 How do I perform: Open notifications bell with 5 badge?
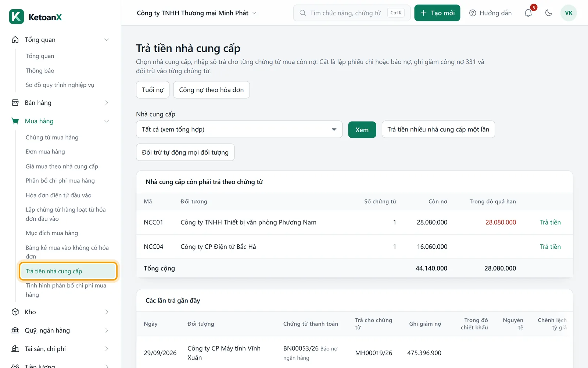tap(528, 13)
